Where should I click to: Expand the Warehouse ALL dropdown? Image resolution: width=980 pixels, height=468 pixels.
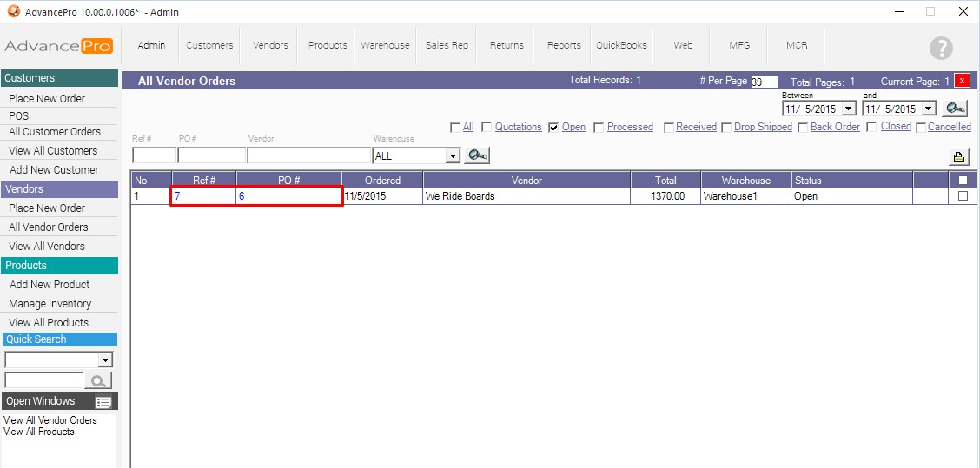coord(452,156)
